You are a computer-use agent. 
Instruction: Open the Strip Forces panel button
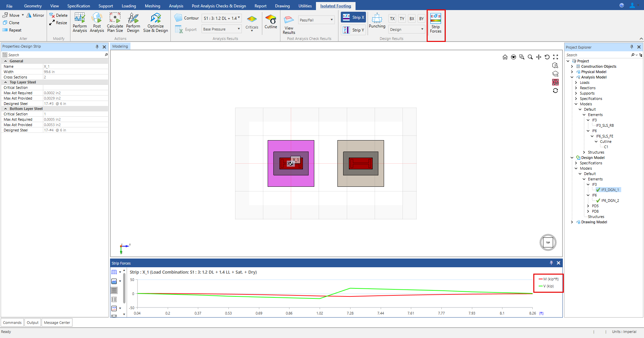436,23
